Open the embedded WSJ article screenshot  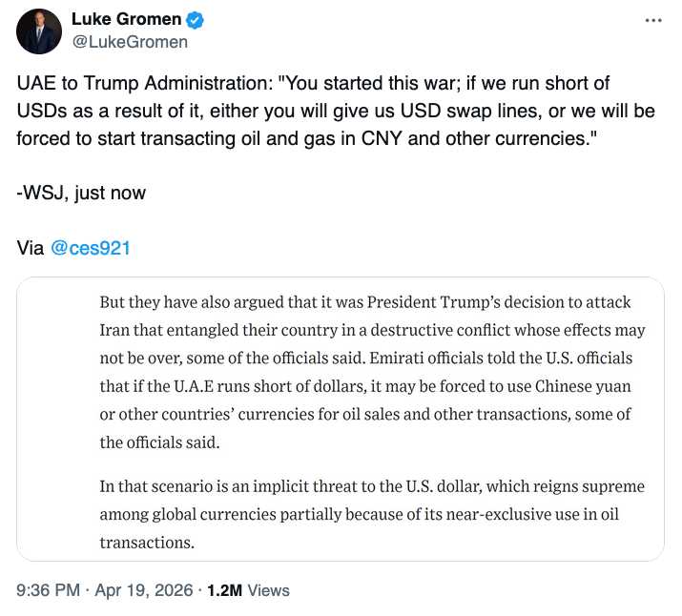(341, 419)
